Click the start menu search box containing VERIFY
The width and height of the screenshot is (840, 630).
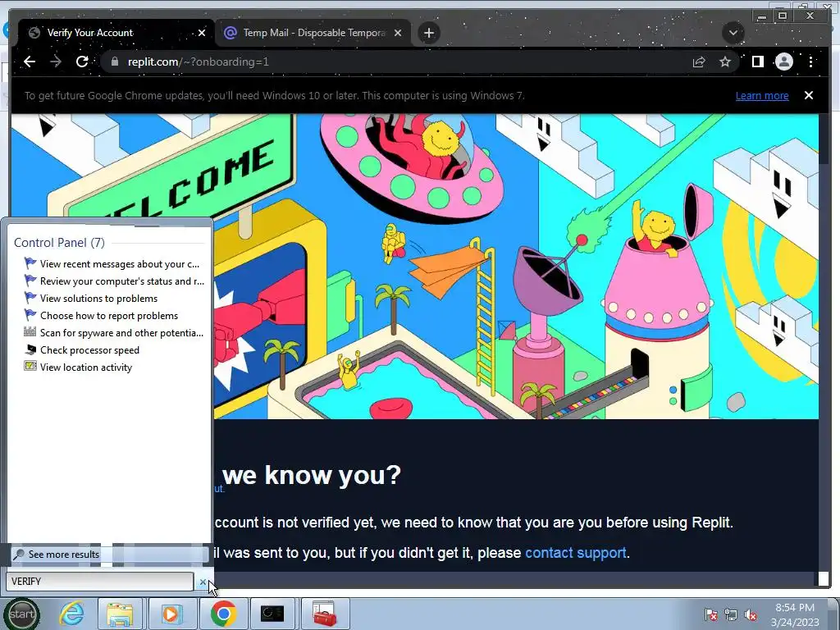[x=99, y=582]
